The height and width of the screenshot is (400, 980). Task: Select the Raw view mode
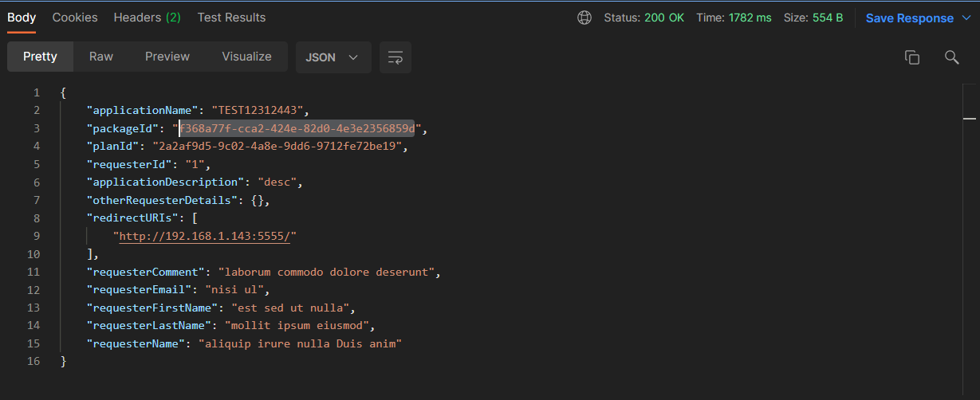pos(101,57)
